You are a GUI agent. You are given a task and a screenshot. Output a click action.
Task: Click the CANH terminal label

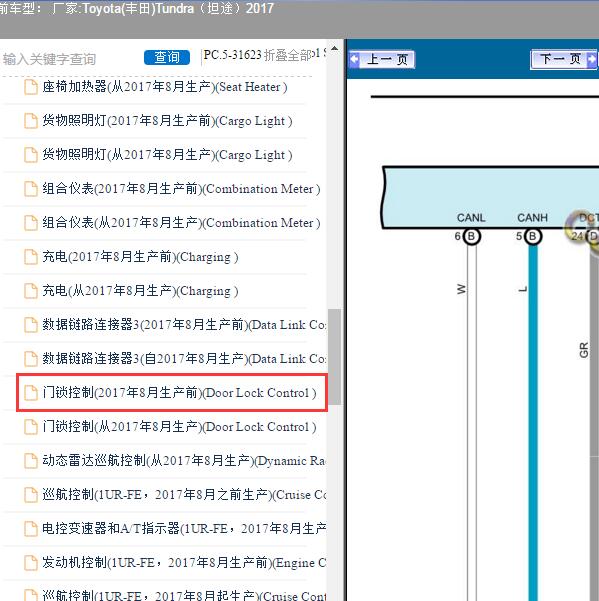tap(532, 218)
